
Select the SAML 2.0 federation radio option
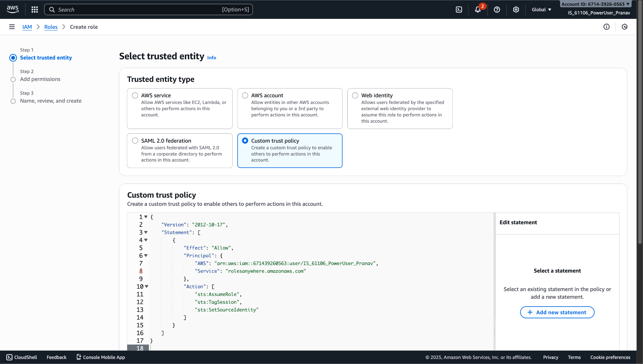coord(135,141)
